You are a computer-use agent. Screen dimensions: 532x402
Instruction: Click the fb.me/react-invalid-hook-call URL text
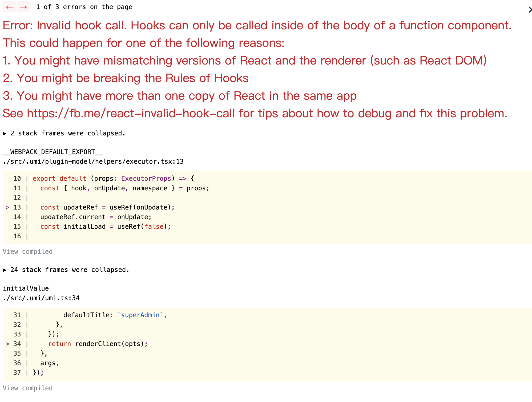click(x=131, y=113)
